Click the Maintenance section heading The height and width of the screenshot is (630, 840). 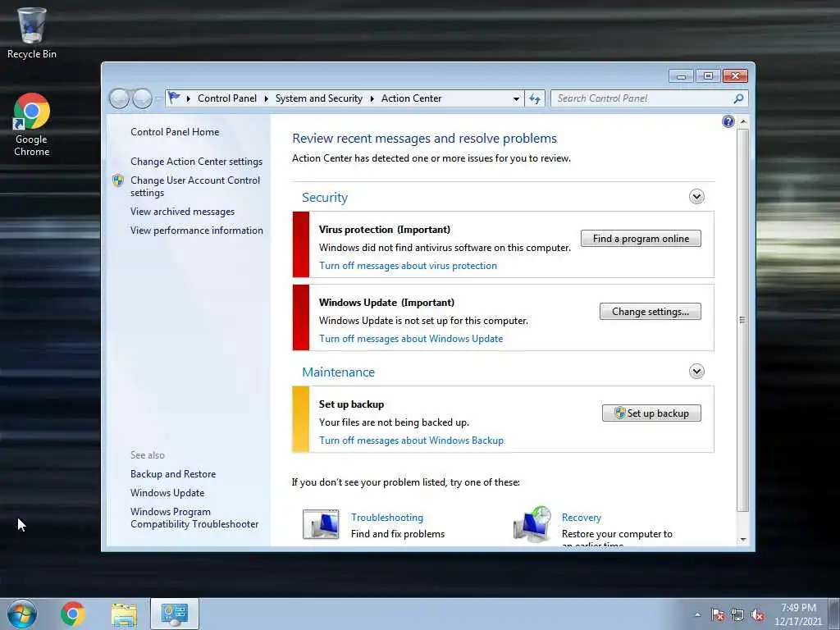click(339, 372)
